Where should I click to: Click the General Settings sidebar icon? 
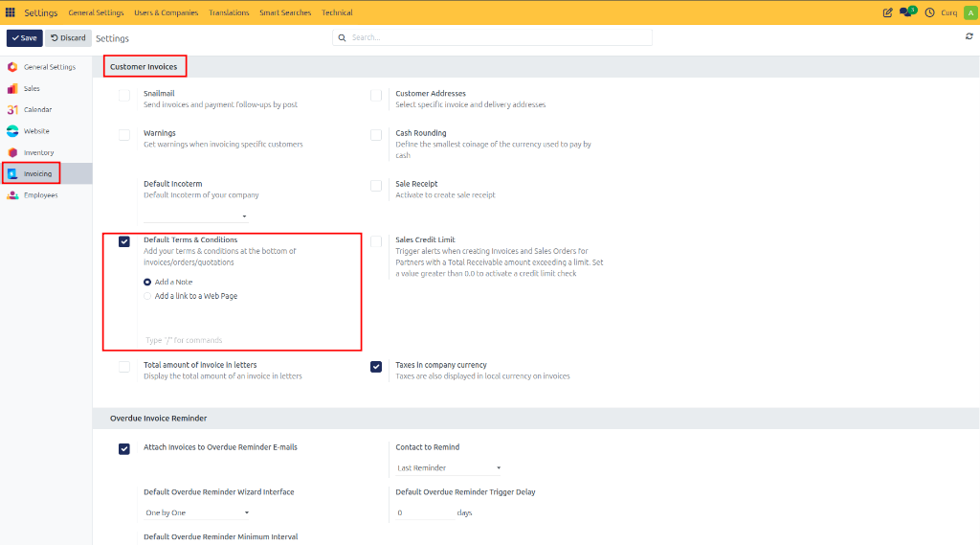(x=12, y=67)
